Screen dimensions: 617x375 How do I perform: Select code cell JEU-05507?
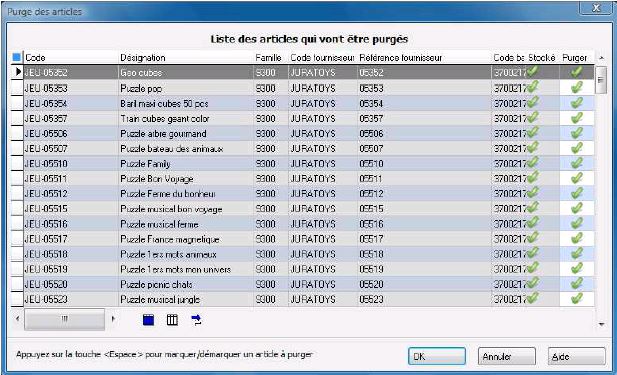click(71, 148)
